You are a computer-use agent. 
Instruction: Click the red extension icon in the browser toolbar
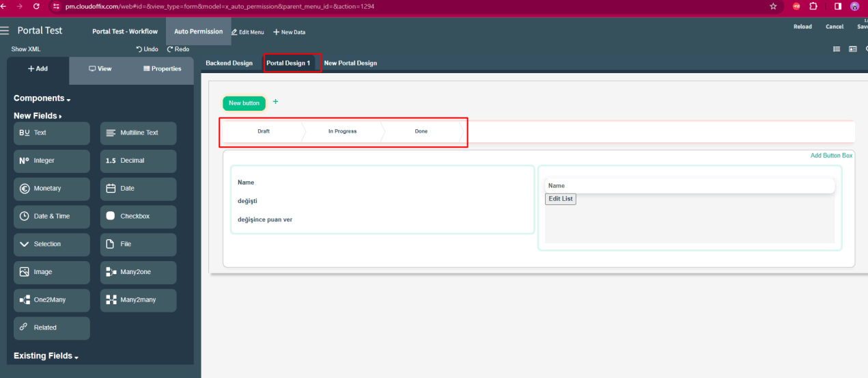[796, 6]
